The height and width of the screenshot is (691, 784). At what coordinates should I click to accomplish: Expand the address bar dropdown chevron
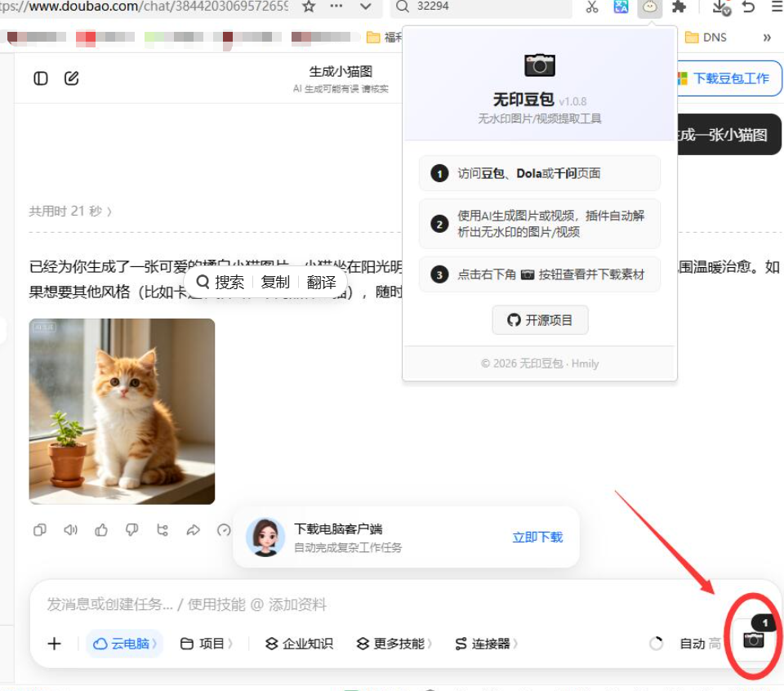point(366,7)
